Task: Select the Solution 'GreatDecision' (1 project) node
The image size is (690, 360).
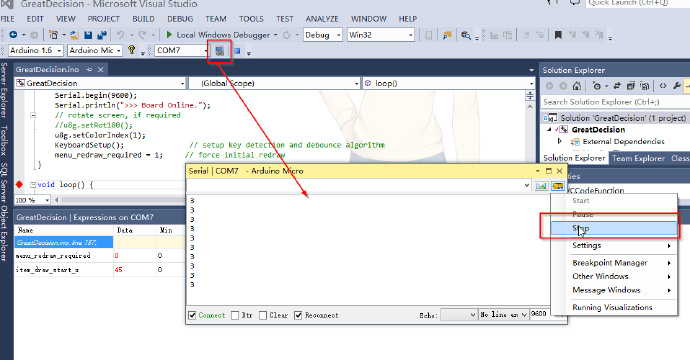Action: [x=615, y=118]
